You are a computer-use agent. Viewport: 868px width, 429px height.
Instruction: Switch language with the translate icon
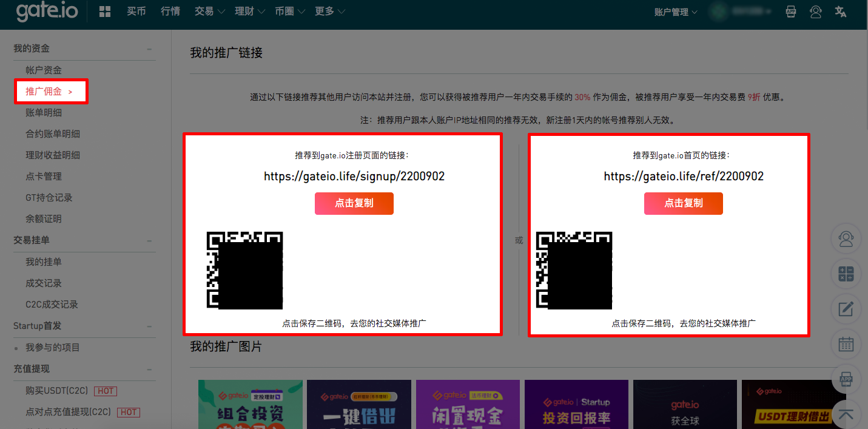(x=841, y=12)
